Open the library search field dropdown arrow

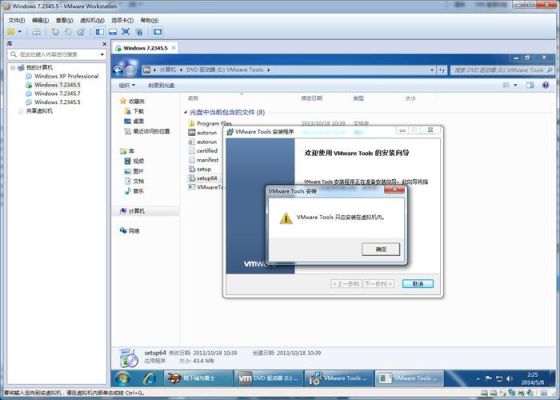102,54
